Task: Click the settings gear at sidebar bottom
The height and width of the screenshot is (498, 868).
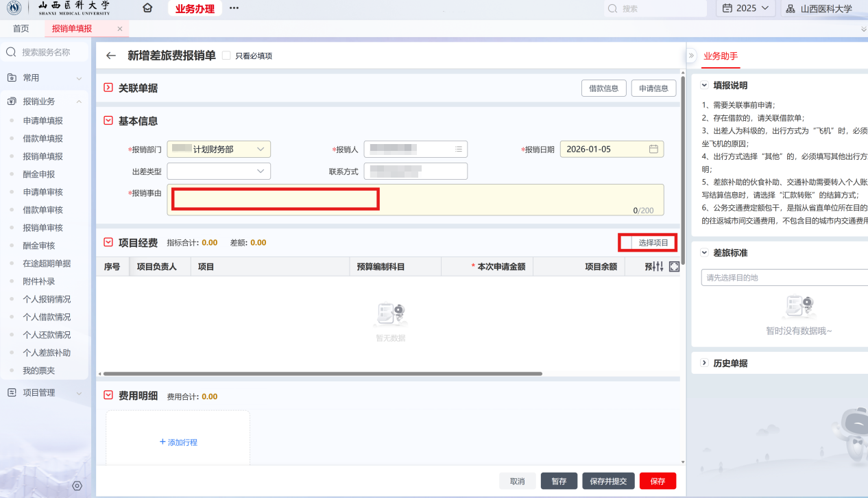Action: (77, 486)
